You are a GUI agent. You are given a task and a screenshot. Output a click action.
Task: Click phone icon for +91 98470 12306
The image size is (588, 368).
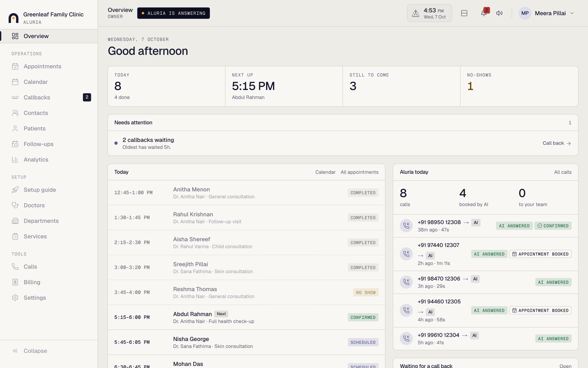(406, 282)
